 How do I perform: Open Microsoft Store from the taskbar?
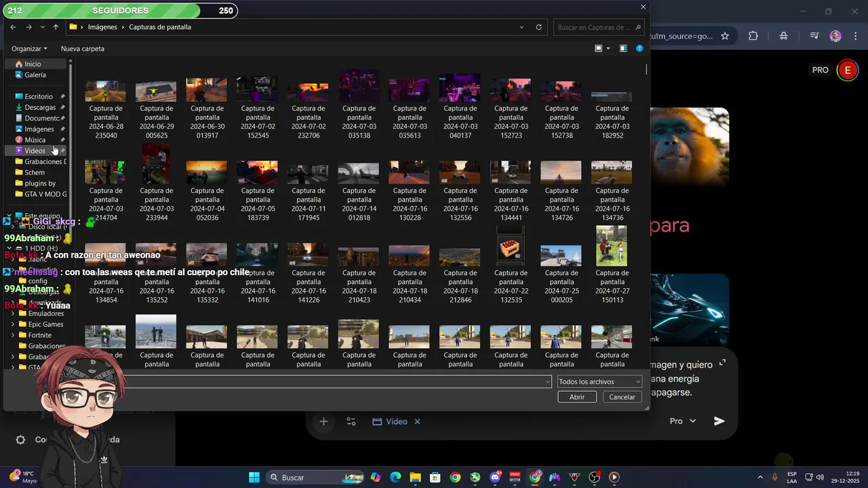(435, 477)
